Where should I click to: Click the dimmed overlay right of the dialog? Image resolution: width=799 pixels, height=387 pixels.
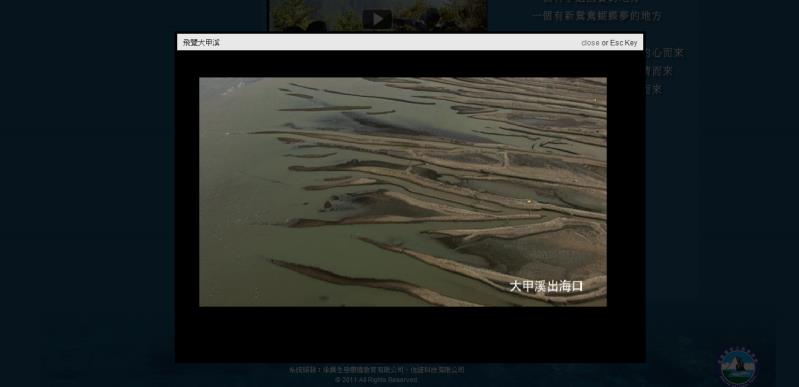coord(724,204)
